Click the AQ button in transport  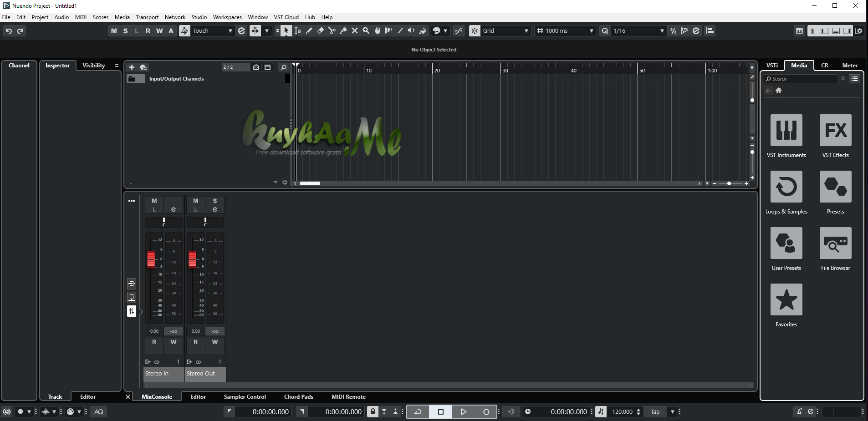pyautogui.click(x=99, y=411)
